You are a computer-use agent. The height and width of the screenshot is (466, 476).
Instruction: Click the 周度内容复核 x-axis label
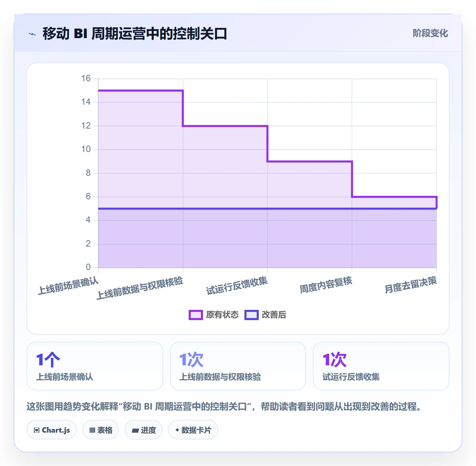pyautogui.click(x=326, y=285)
